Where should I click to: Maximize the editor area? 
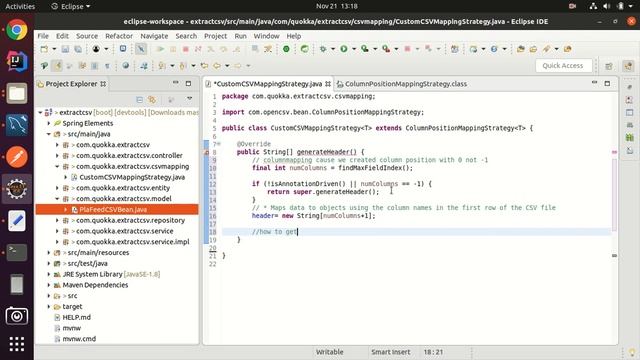(x=607, y=83)
